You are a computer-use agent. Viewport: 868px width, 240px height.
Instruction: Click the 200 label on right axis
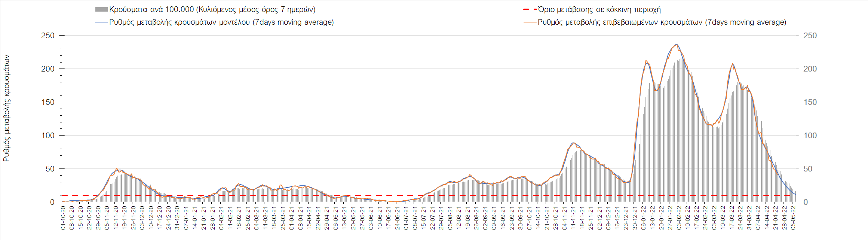tap(810, 69)
